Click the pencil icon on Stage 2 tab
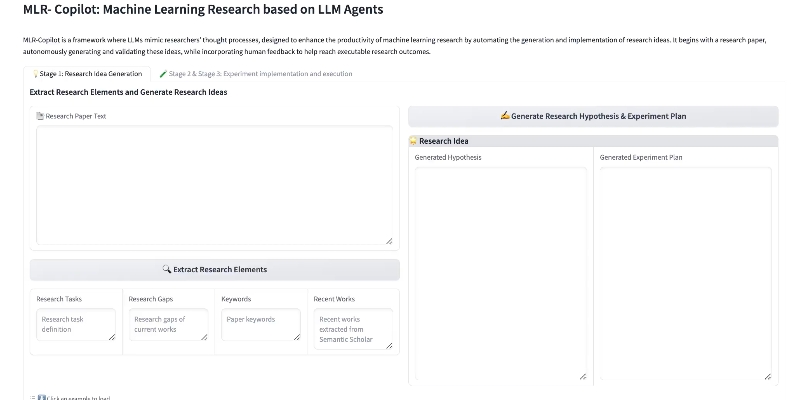 coord(163,74)
